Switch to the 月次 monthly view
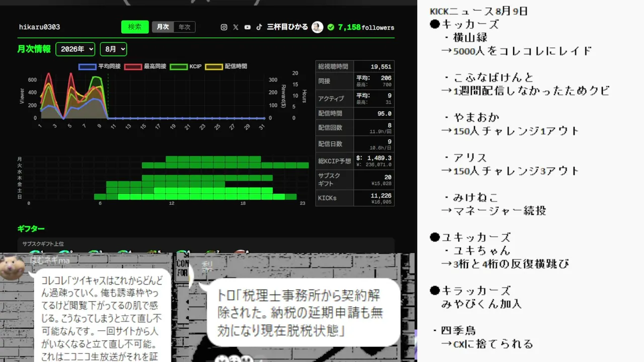Image resolution: width=644 pixels, height=362 pixels. 163,27
